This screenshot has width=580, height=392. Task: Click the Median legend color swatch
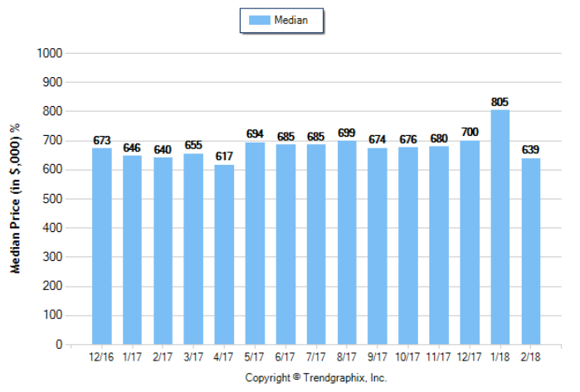259,20
